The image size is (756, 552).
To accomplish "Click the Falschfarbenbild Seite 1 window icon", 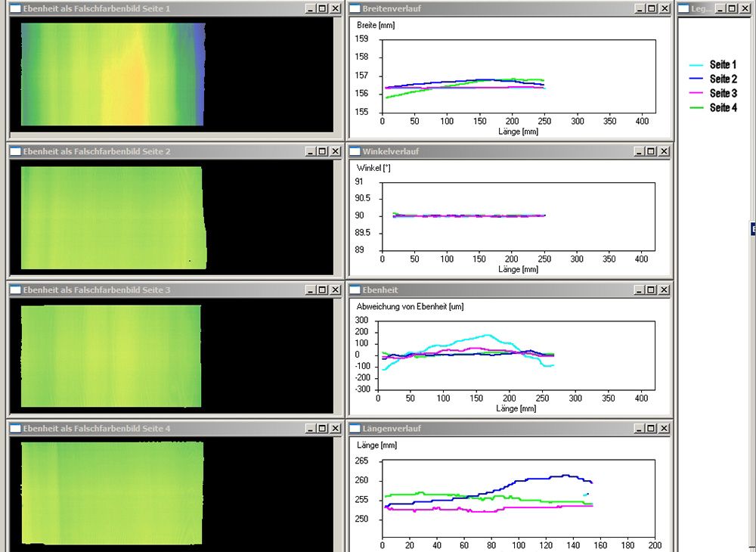I will [14, 8].
